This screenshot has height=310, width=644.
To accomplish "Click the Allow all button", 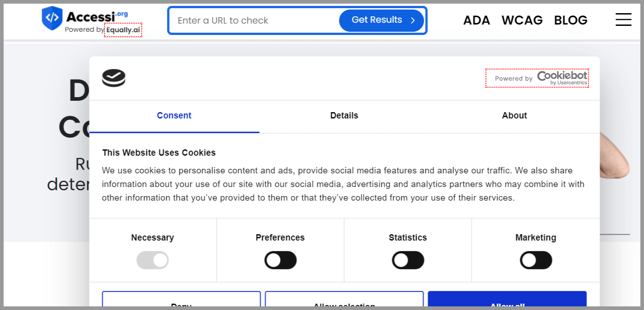I will (x=507, y=300).
